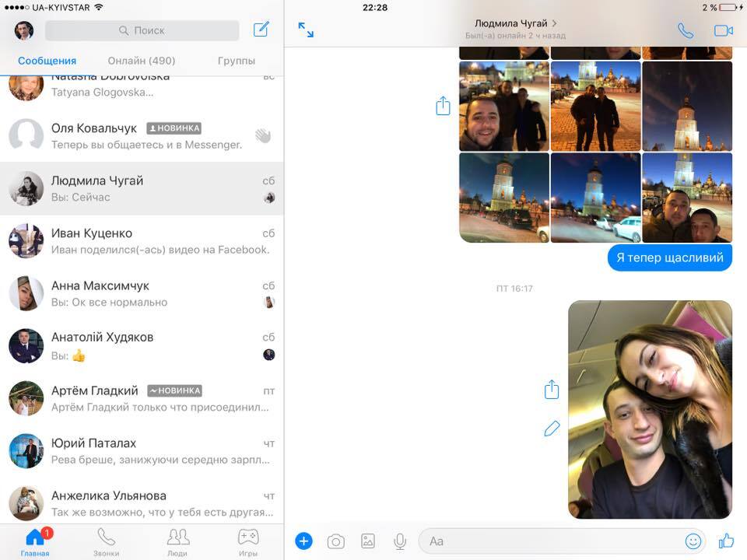Start a voice call with the contact

click(x=685, y=31)
